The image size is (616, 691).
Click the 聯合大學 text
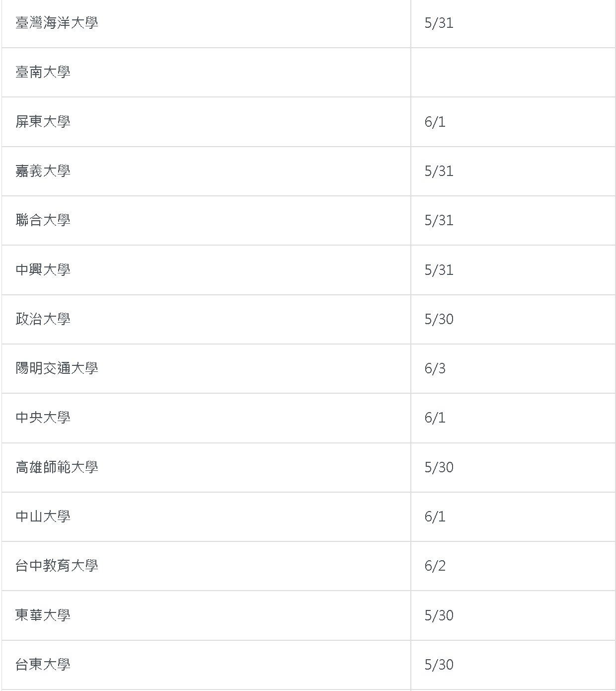pos(43,220)
